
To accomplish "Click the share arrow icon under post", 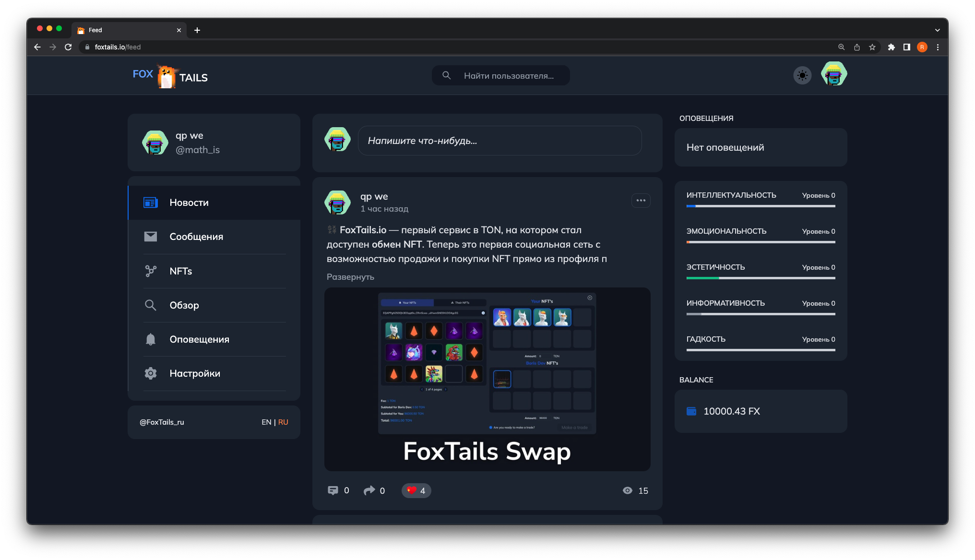I will point(369,490).
